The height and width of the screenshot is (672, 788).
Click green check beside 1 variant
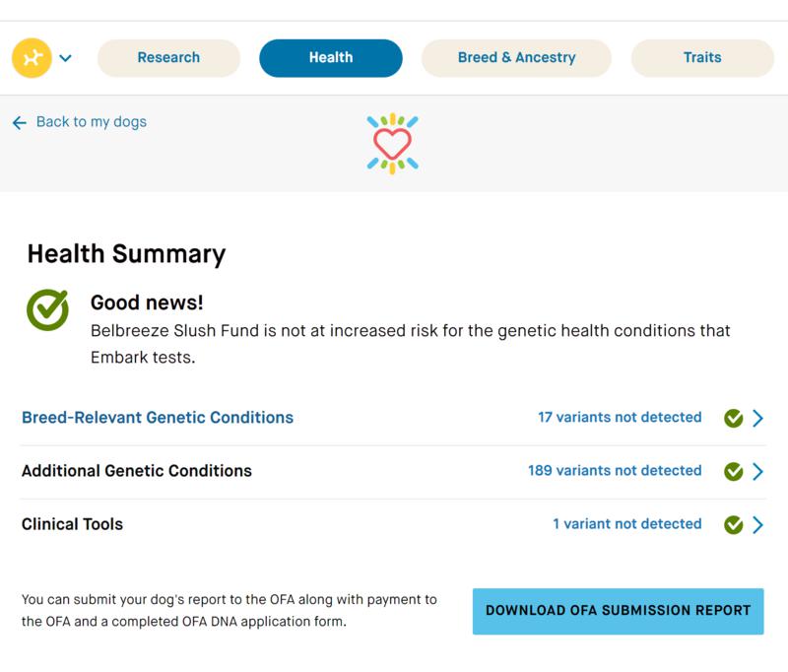point(733,524)
